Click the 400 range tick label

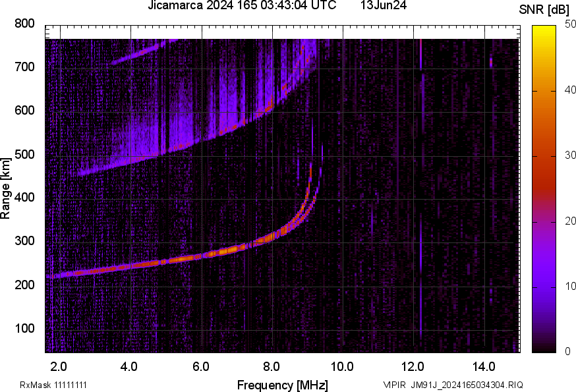24,197
